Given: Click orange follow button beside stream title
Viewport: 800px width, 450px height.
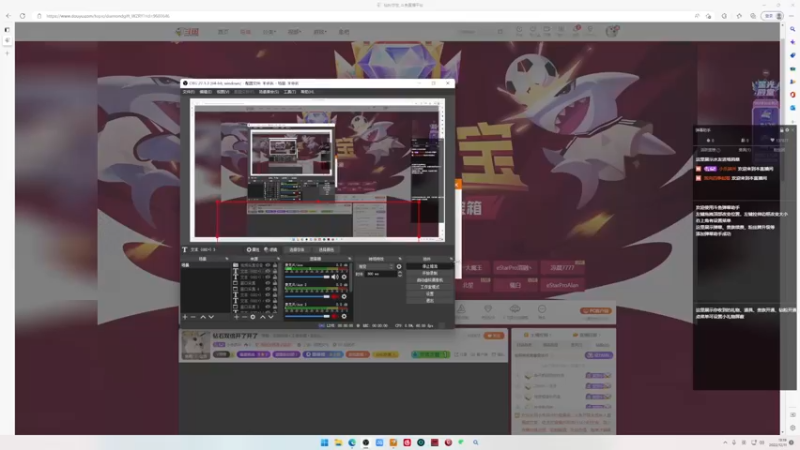Looking at the screenshot, I should [494, 335].
